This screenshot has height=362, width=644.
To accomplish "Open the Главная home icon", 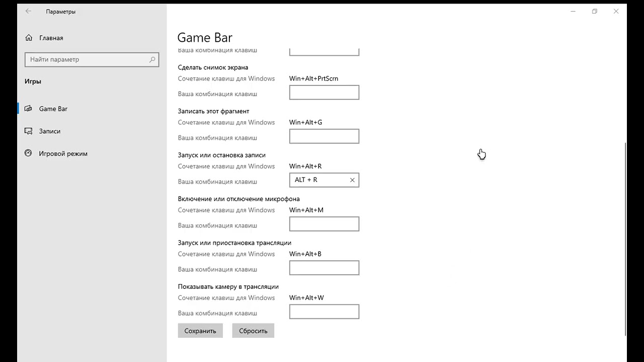I will pyautogui.click(x=29, y=38).
